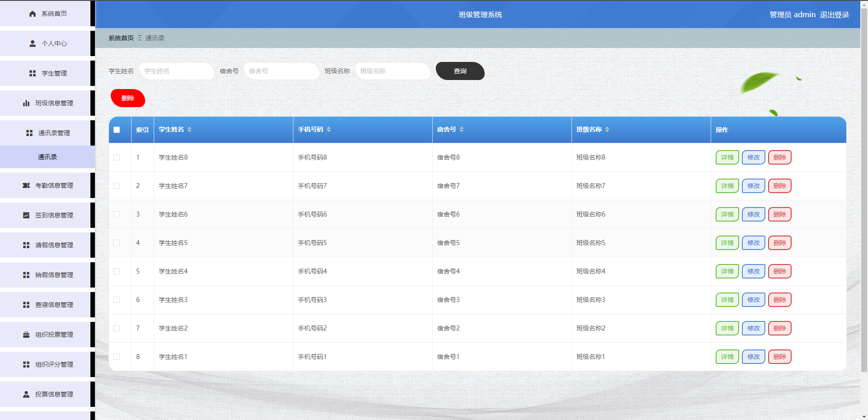This screenshot has height=420, width=868.
Task: Click the 系统首页 home icon
Action: (x=32, y=14)
